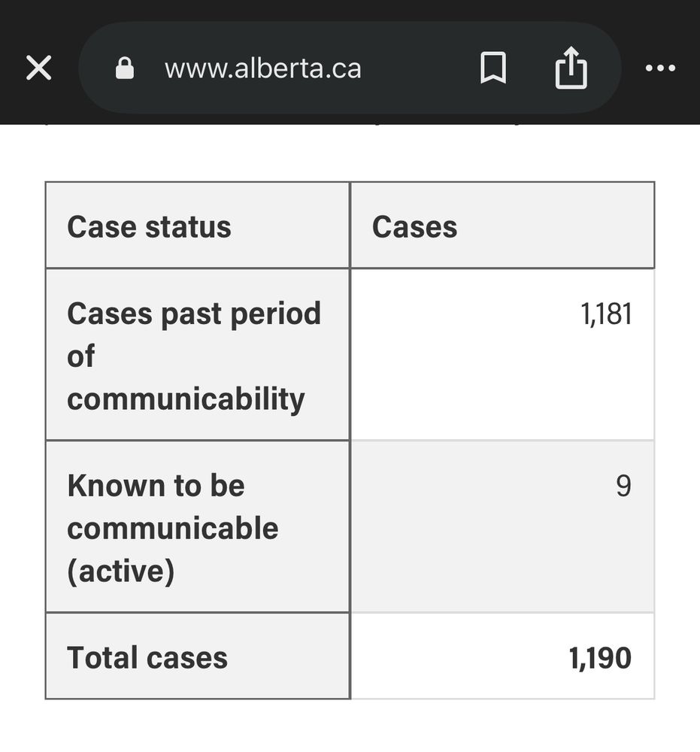Tap the word 'communicability' in first row

tap(186, 399)
